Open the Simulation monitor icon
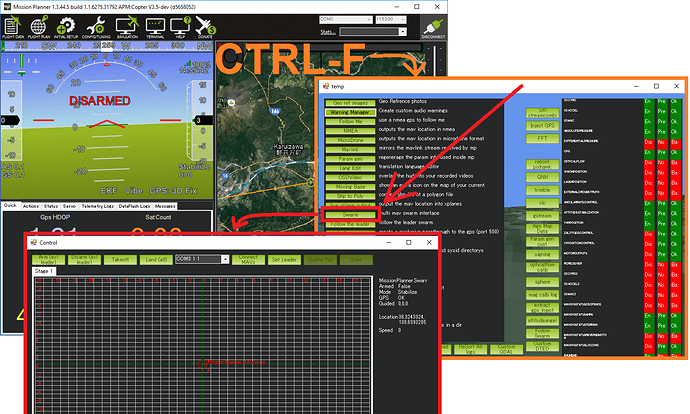 [x=127, y=27]
